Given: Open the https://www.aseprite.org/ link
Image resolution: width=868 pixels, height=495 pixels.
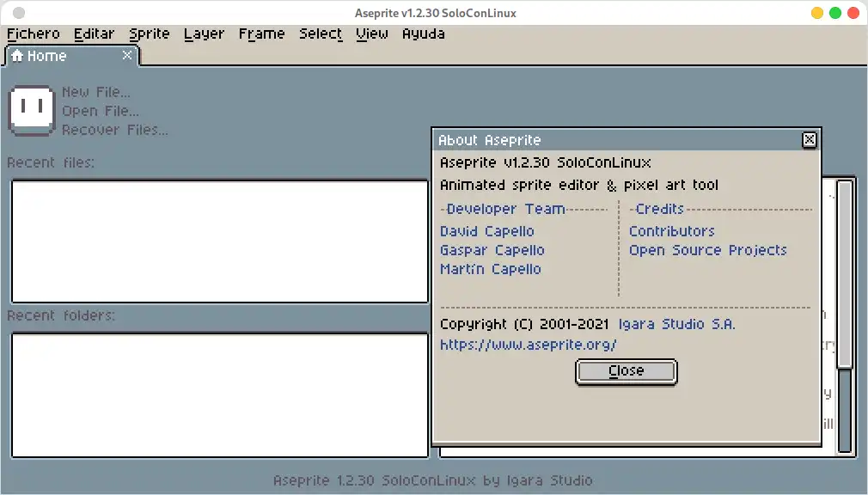Looking at the screenshot, I should 529,345.
